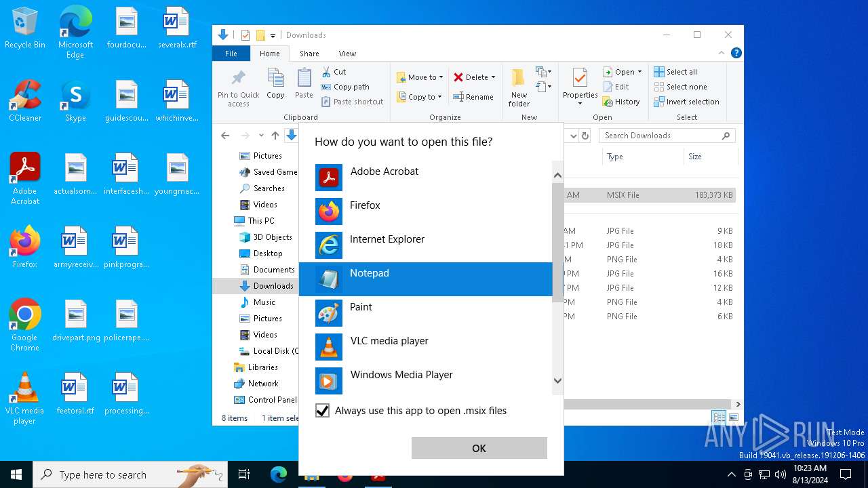Sort files by the Size column
The height and width of the screenshot is (488, 868).
pyautogui.click(x=710, y=157)
